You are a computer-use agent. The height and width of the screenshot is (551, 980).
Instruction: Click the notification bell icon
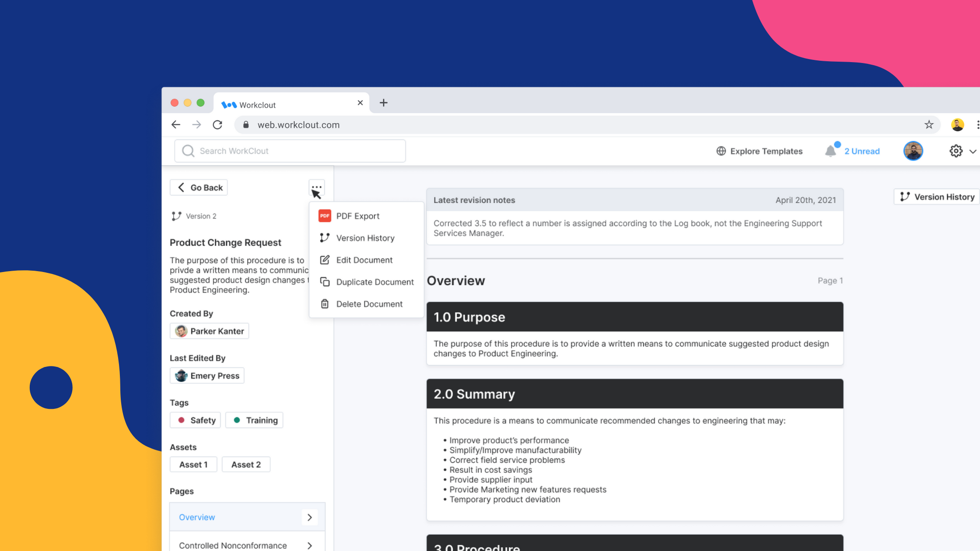pyautogui.click(x=830, y=150)
